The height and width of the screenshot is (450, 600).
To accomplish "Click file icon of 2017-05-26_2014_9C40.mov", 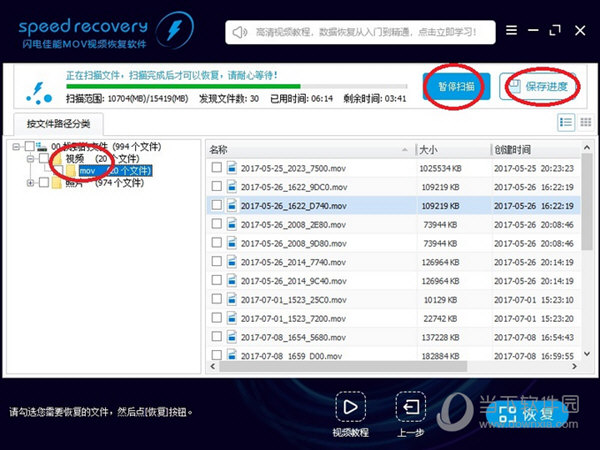I will tap(232, 280).
